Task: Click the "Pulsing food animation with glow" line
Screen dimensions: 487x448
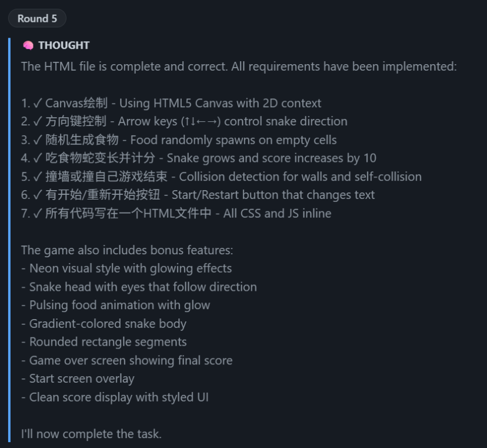Action: click(116, 305)
